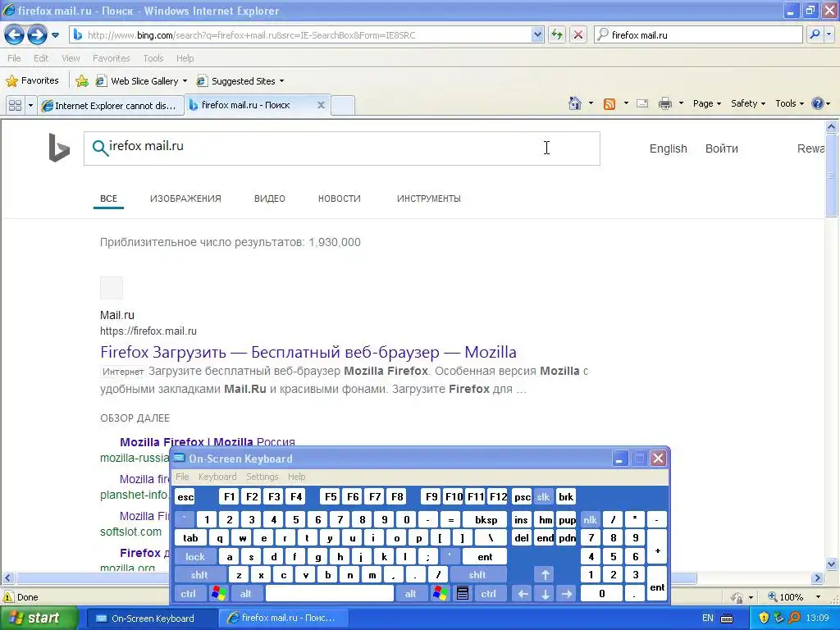Click the orange RSS feeds icon
The height and width of the screenshot is (630, 840).
click(609, 104)
